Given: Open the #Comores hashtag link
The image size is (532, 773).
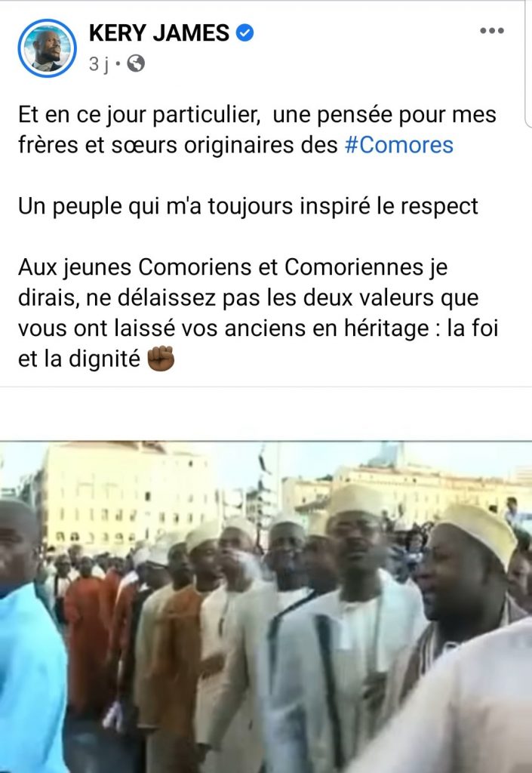Looking at the screenshot, I should click(398, 145).
